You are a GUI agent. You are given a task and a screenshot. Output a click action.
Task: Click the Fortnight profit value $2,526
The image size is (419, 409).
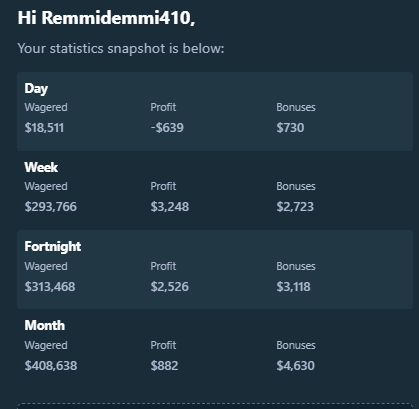(169, 287)
